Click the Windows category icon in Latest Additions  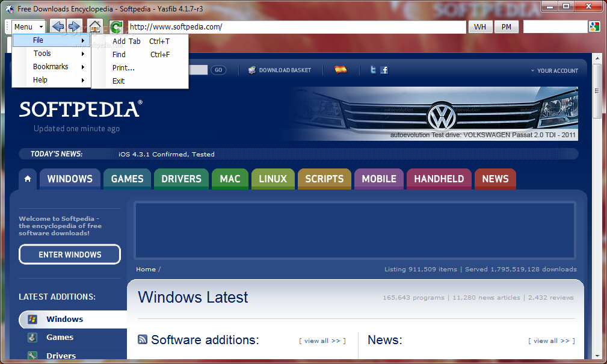coord(32,319)
